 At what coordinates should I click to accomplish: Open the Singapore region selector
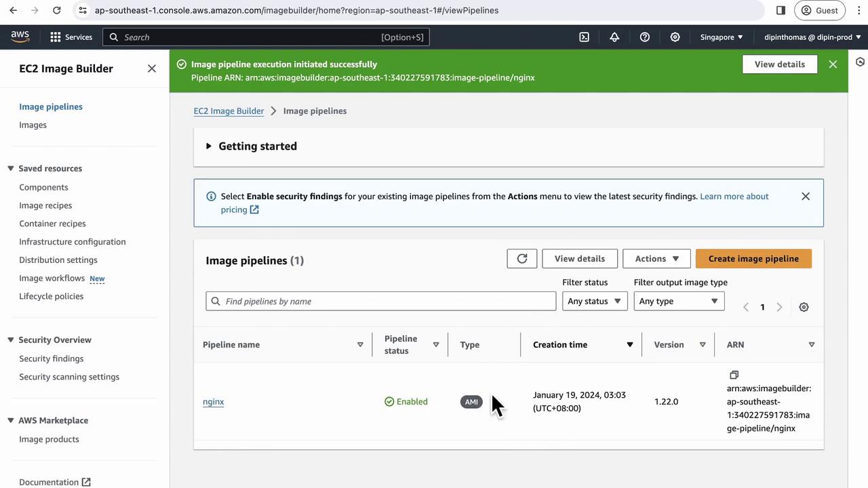point(722,37)
